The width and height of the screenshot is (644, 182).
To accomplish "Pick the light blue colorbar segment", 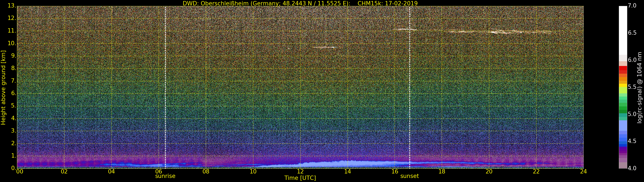I will coord(623,126).
